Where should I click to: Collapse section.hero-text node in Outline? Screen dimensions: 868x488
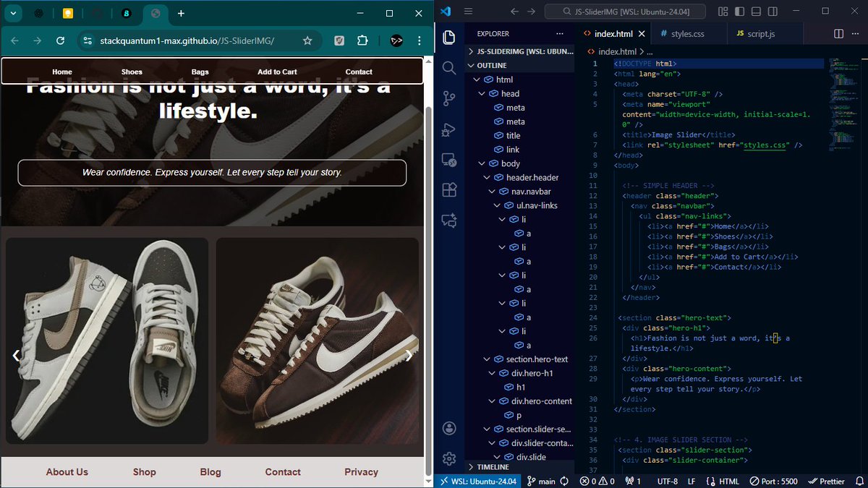(488, 359)
